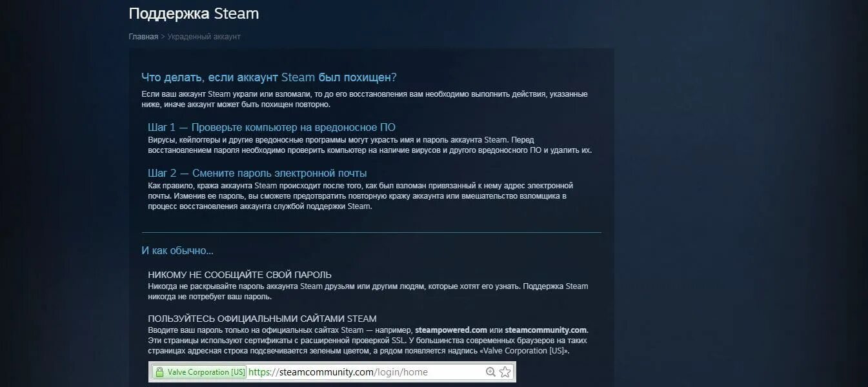Image resolution: width=868 pixels, height=387 pixels.
Task: Click the zoom magnifier icon in address bar
Action: (x=490, y=372)
